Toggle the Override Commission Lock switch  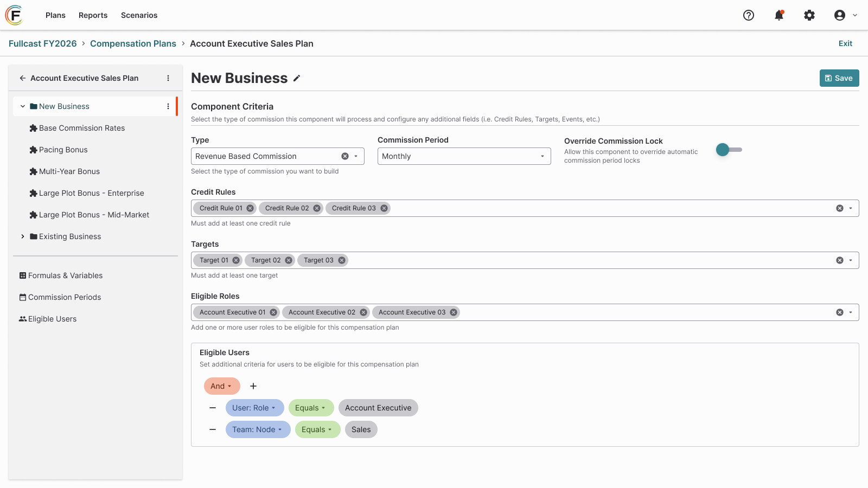click(x=729, y=150)
